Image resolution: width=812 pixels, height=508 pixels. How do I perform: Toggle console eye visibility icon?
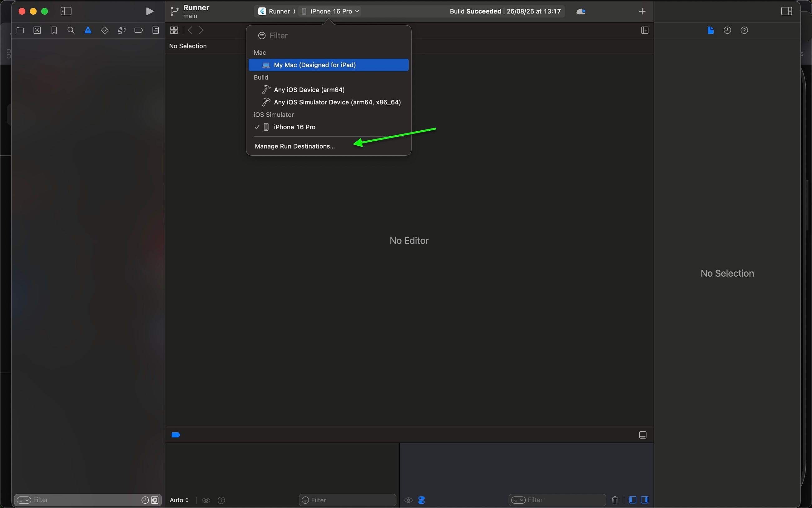click(x=408, y=500)
